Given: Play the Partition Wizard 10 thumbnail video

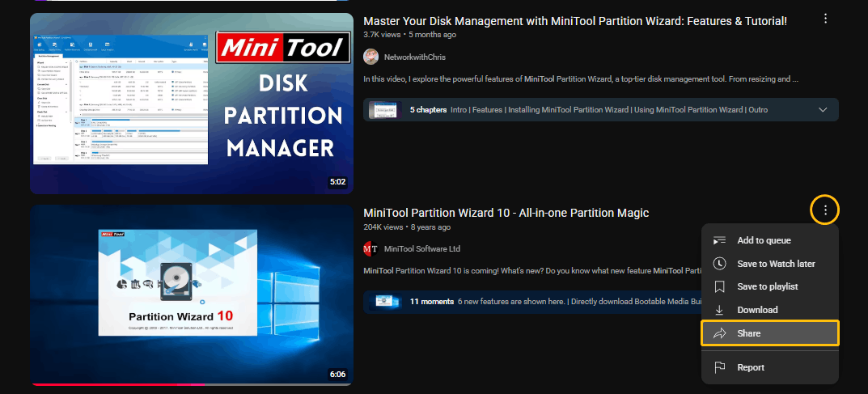Looking at the screenshot, I should (192, 295).
